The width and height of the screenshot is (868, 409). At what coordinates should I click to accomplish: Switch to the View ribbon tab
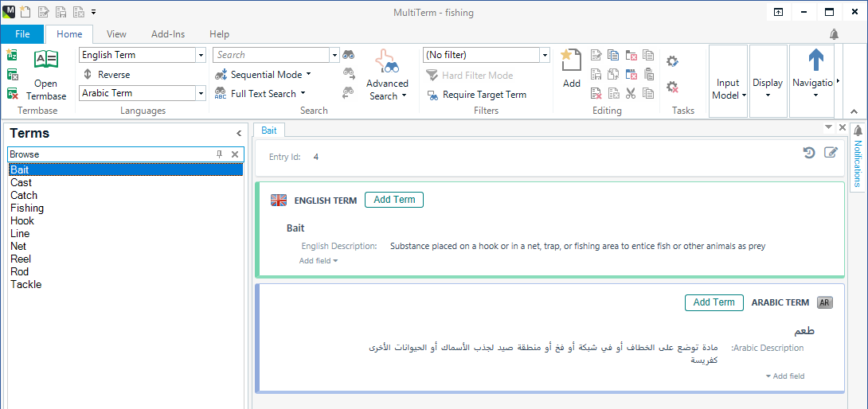click(x=116, y=33)
